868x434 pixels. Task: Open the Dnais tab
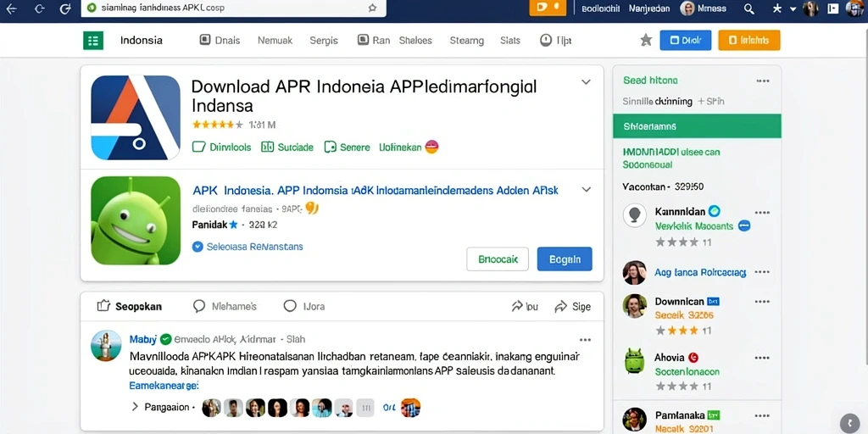[220, 41]
